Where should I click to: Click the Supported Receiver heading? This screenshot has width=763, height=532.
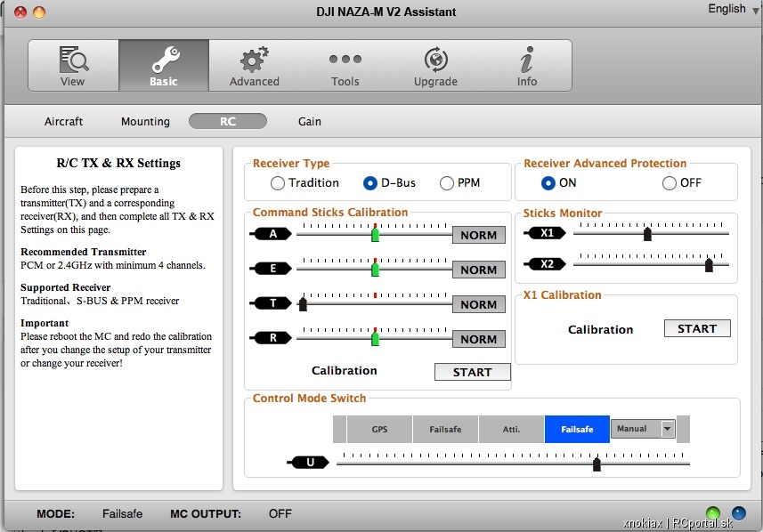[x=65, y=287]
